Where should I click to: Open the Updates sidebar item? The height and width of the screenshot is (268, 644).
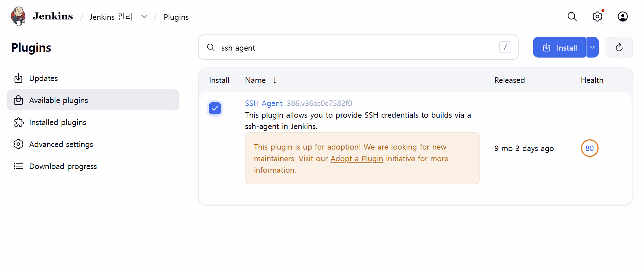(93, 78)
